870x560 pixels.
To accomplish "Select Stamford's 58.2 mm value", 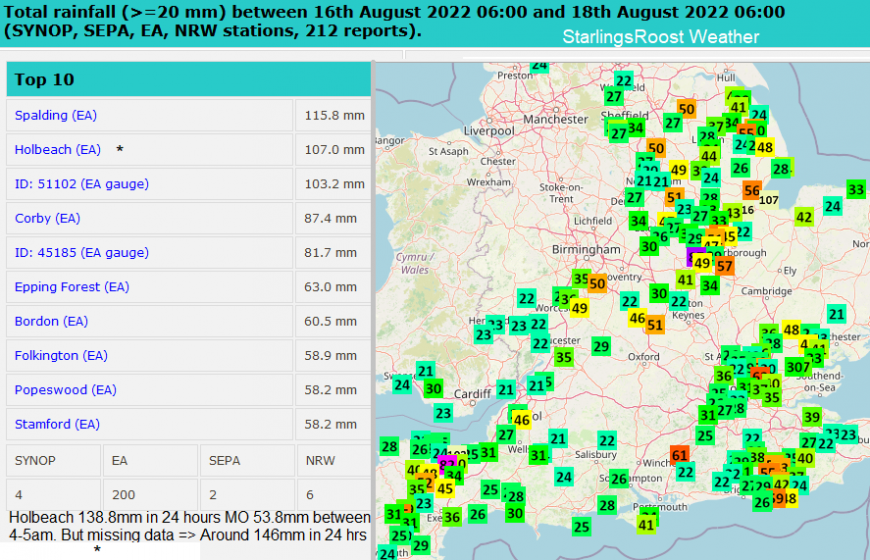I will click(x=330, y=425).
